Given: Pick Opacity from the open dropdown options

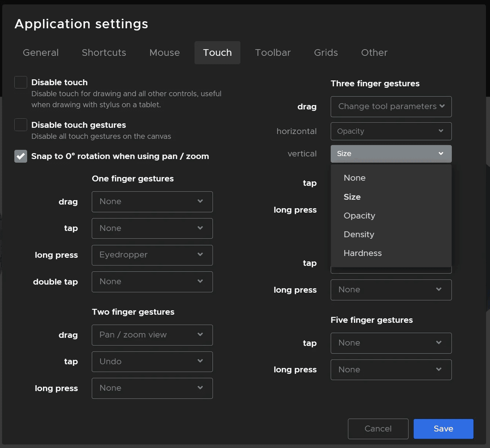Looking at the screenshot, I should (359, 216).
